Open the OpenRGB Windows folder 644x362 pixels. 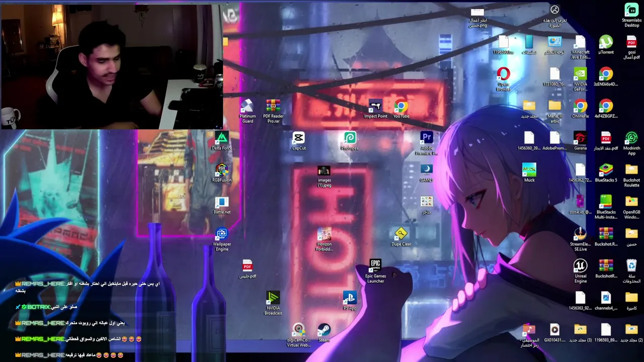(631, 207)
